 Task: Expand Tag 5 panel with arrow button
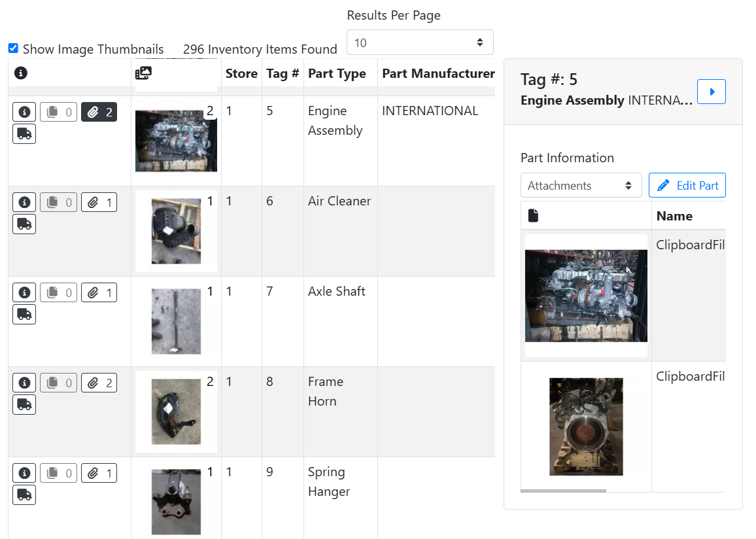[712, 92]
